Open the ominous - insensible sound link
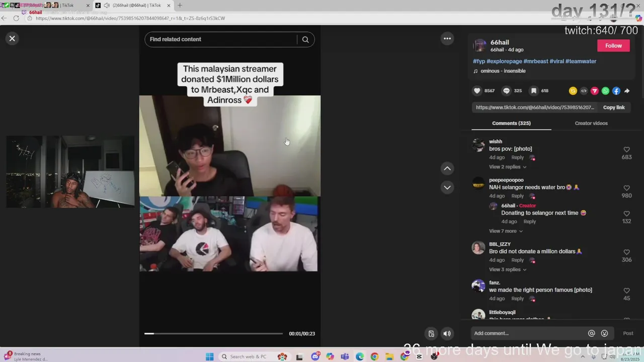Image resolution: width=644 pixels, height=362 pixels. (503, 71)
